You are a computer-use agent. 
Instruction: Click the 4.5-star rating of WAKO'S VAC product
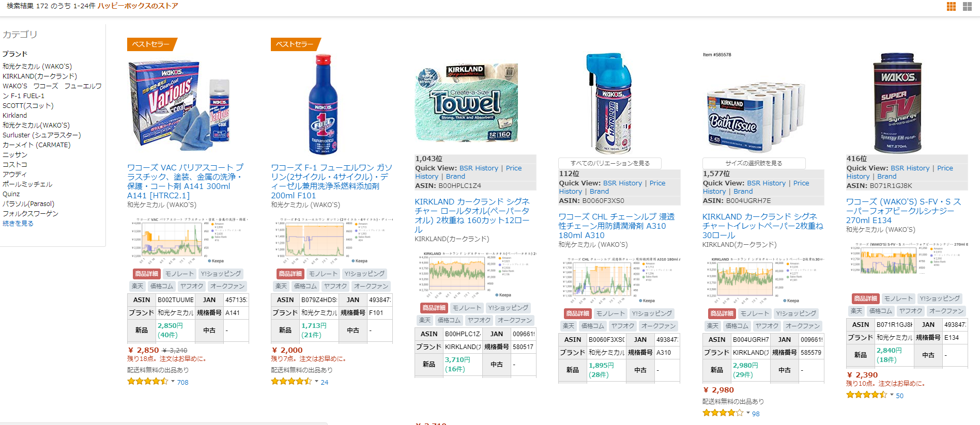pyautogui.click(x=148, y=382)
